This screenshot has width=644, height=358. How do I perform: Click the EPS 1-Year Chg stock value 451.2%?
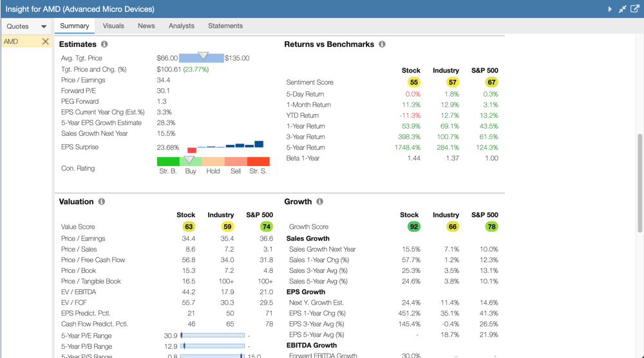click(409, 313)
